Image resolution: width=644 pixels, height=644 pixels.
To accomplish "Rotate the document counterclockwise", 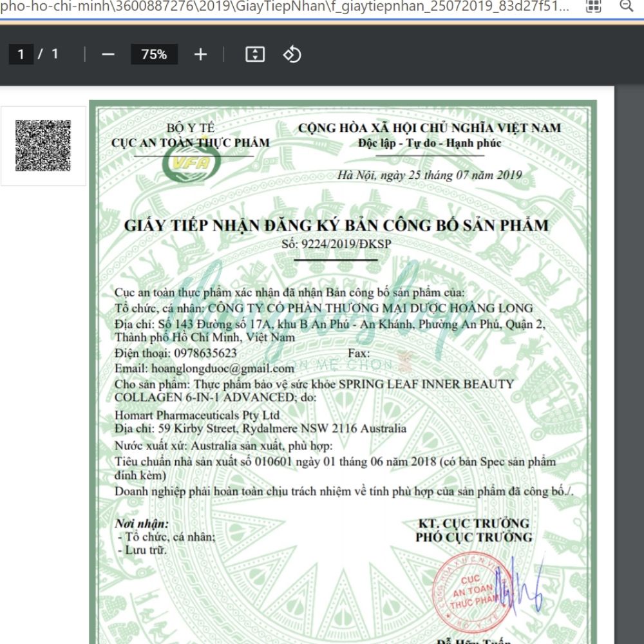I will 292,55.
